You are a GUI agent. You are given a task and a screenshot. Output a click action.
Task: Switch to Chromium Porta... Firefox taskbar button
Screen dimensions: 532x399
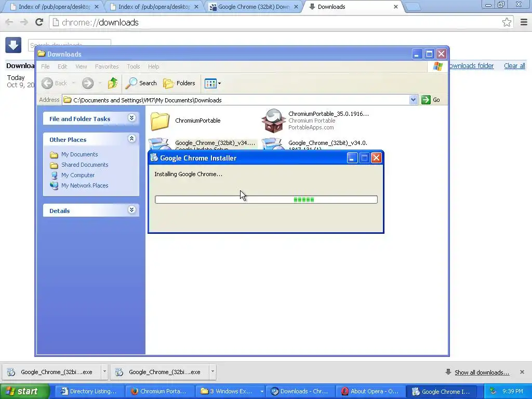click(159, 391)
